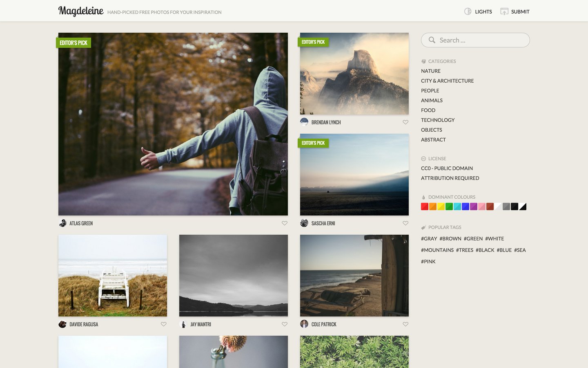Open the Animals category
The height and width of the screenshot is (368, 588).
pos(432,101)
